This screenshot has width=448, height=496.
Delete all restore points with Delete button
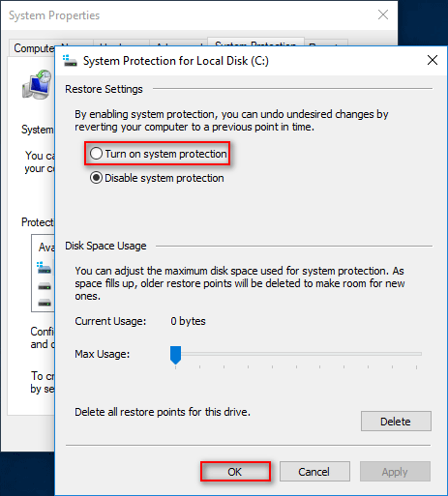click(396, 421)
